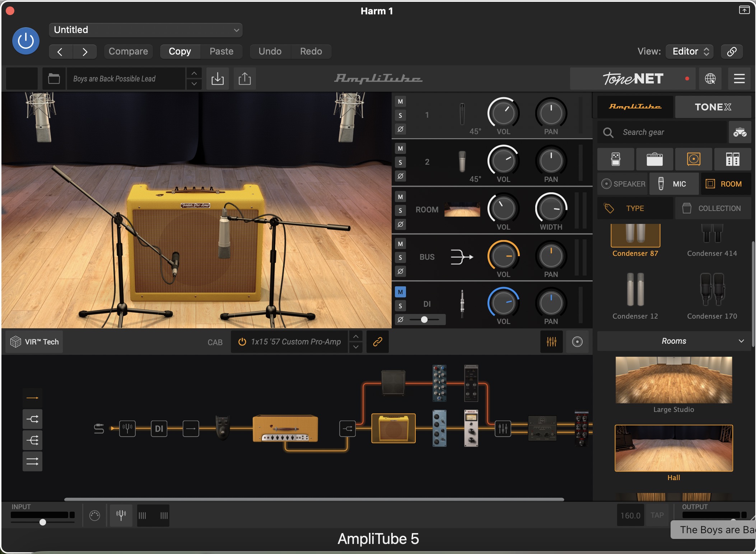Click the preferences dial icon in bottom bar
This screenshot has height=554, width=756.
94,516
